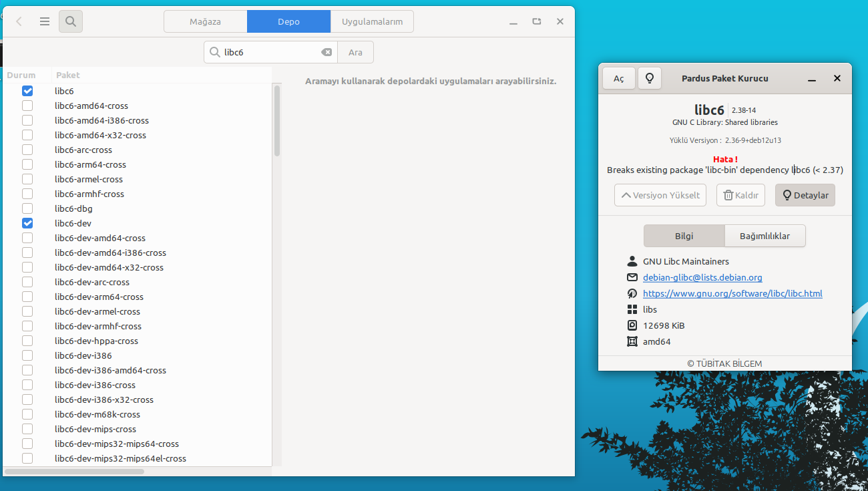This screenshot has width=868, height=491.
Task: Open the gnu.org libc homepage link
Action: tap(732, 293)
